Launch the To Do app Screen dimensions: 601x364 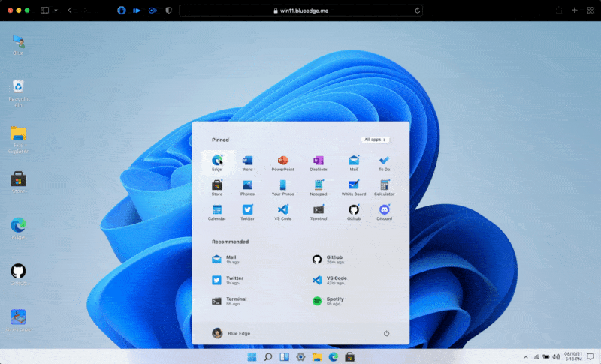pyautogui.click(x=384, y=163)
